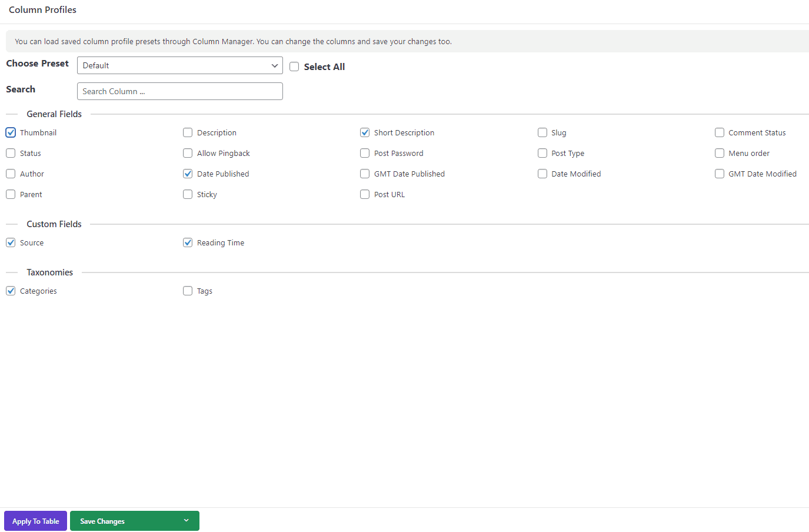
Task: Check the Post Password column
Action: [365, 153]
